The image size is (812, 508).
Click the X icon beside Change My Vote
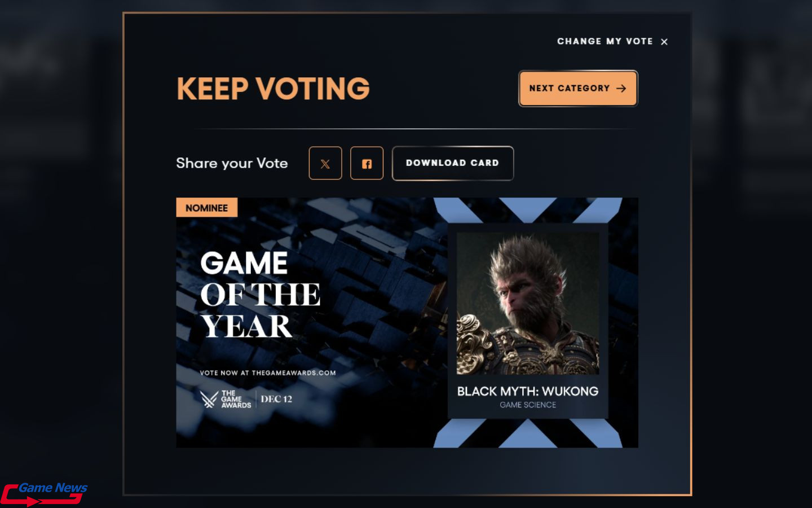point(664,42)
